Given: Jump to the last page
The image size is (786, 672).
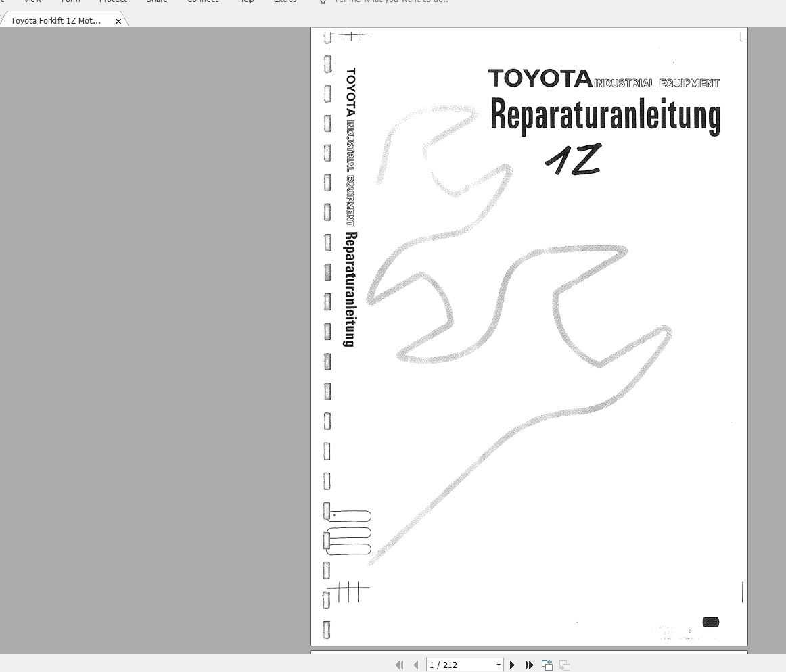Looking at the screenshot, I should point(529,665).
